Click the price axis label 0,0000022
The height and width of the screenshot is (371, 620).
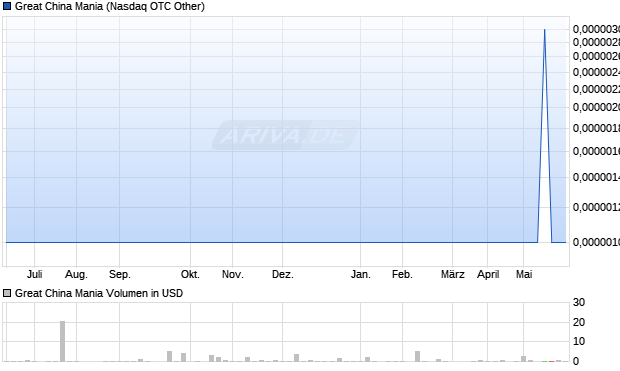[x=596, y=89]
